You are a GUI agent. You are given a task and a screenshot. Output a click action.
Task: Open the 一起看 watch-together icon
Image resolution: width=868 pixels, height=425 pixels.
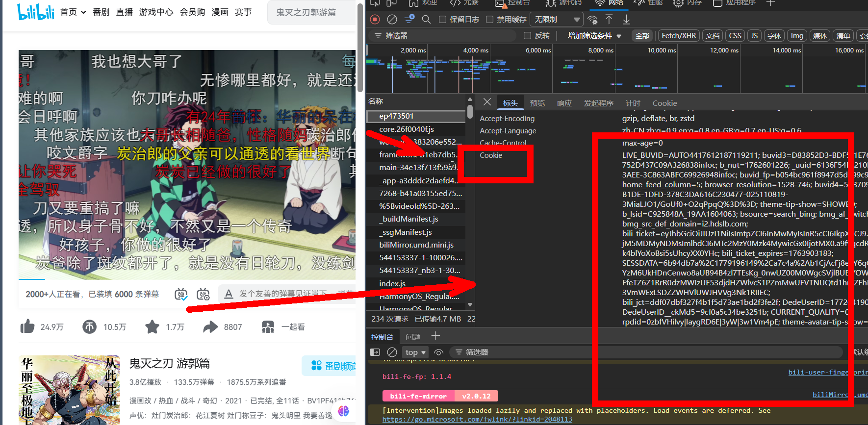(x=268, y=326)
